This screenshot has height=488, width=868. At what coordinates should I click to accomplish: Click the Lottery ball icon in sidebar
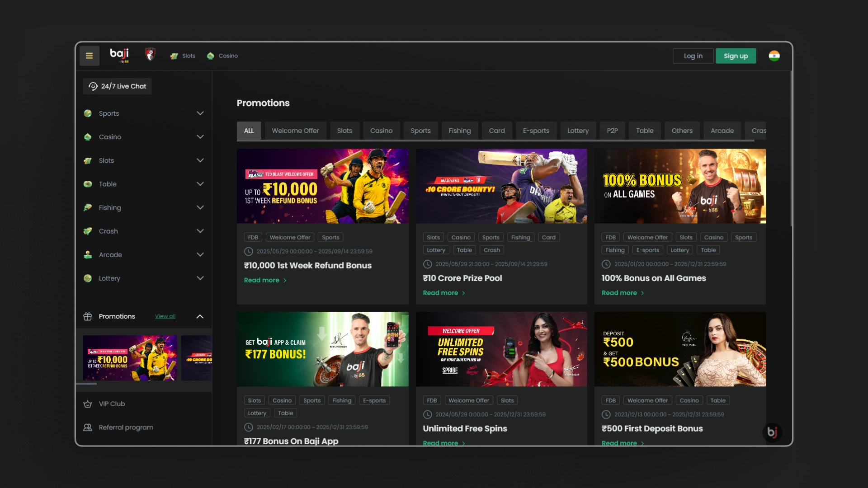pyautogui.click(x=88, y=278)
